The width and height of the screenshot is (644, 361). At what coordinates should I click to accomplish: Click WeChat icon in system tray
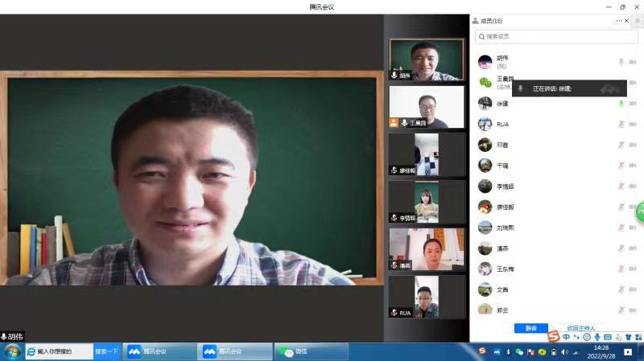(x=519, y=352)
